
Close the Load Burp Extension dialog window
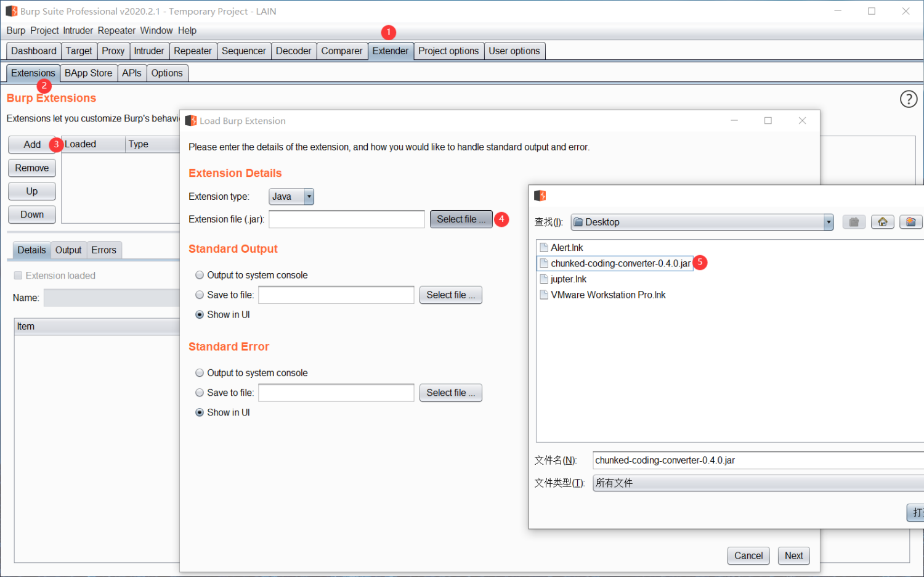point(802,121)
